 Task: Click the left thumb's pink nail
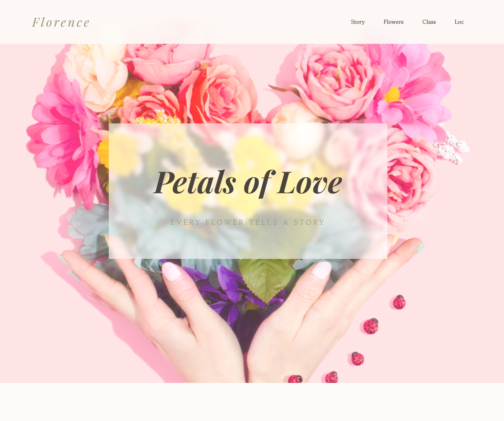tap(171, 271)
